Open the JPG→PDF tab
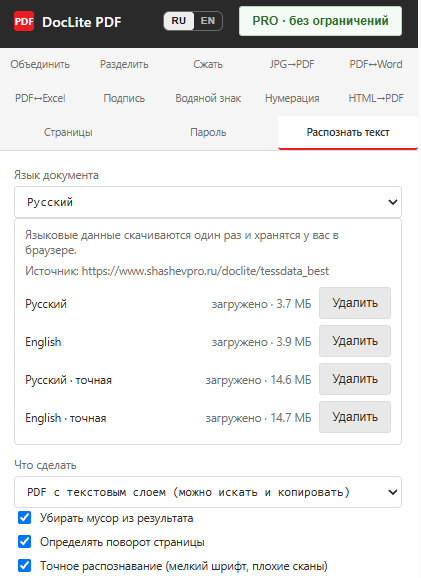The height and width of the screenshot is (578, 421). [292, 64]
